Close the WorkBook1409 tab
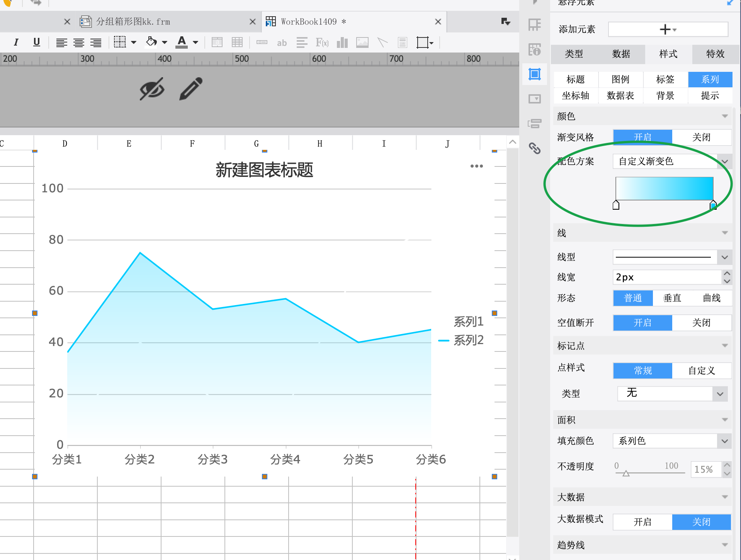 438,22
